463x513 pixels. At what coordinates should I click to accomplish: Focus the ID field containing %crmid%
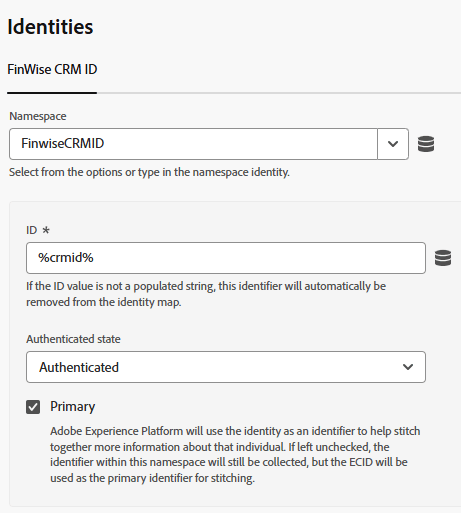tap(226, 258)
